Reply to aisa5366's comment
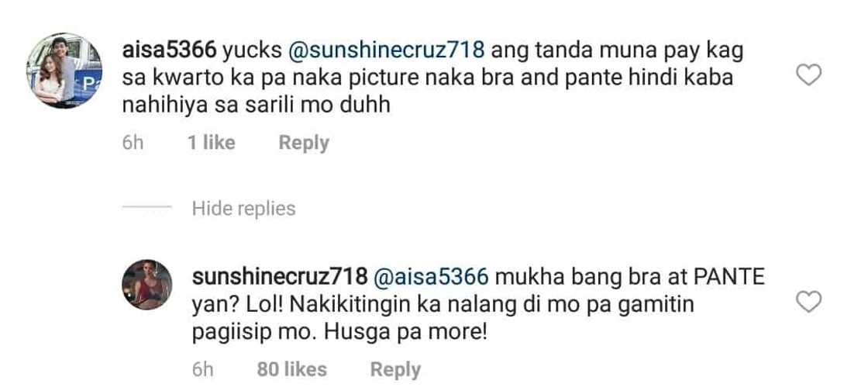This screenshot has width=868, height=391. point(304,143)
